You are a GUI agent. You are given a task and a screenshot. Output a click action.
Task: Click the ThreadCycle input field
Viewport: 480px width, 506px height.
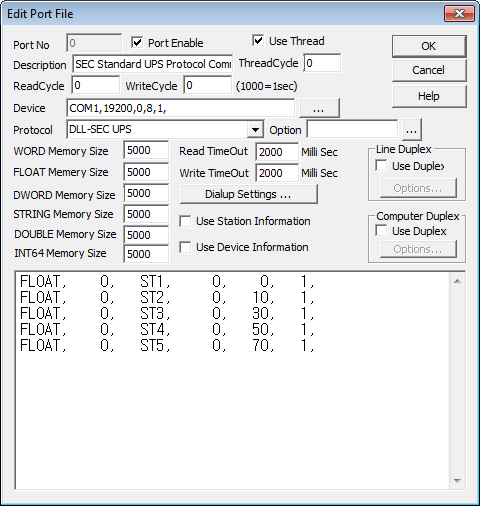click(322, 63)
